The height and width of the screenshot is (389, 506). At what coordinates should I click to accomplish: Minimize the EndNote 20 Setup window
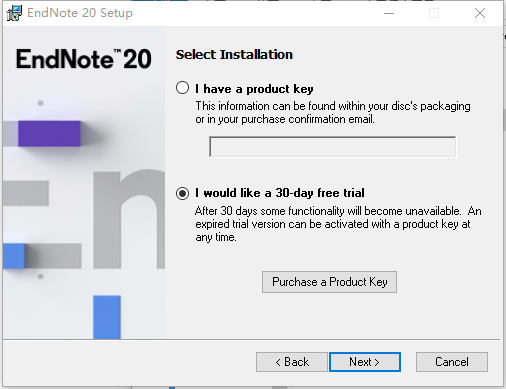389,13
